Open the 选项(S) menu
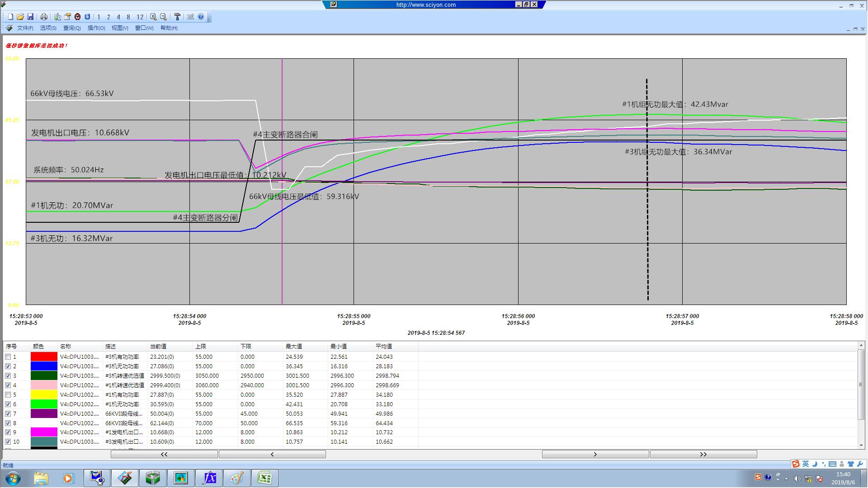This screenshot has width=868, height=488. pyautogui.click(x=48, y=28)
